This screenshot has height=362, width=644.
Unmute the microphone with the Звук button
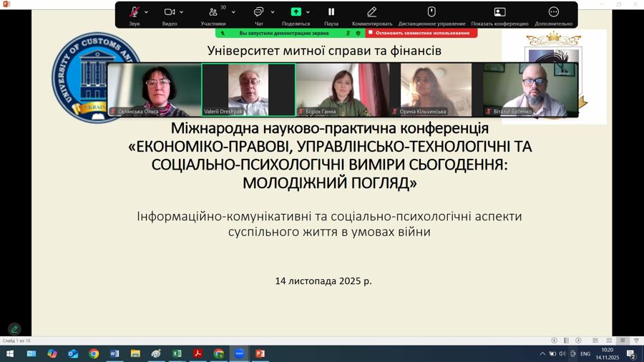pos(134,13)
